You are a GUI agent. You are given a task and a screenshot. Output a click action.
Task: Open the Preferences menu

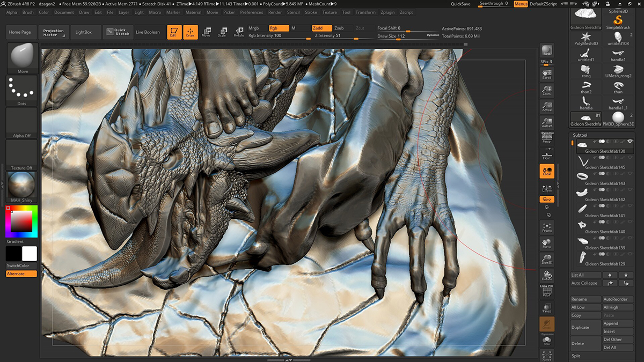tap(251, 12)
